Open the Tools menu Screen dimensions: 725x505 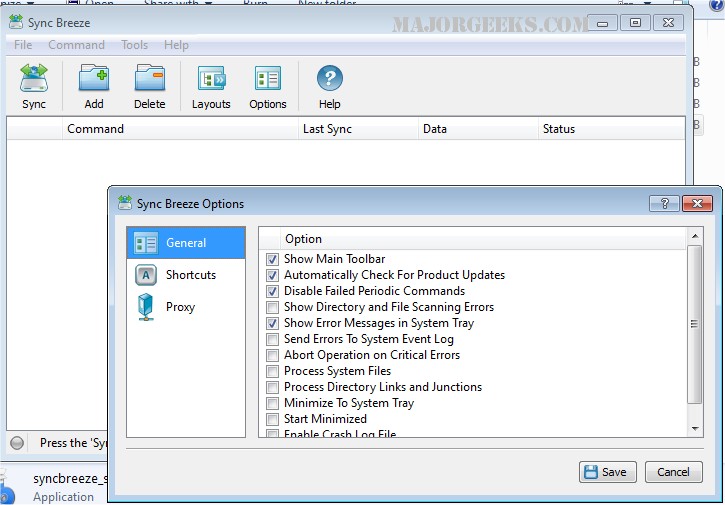(x=134, y=45)
